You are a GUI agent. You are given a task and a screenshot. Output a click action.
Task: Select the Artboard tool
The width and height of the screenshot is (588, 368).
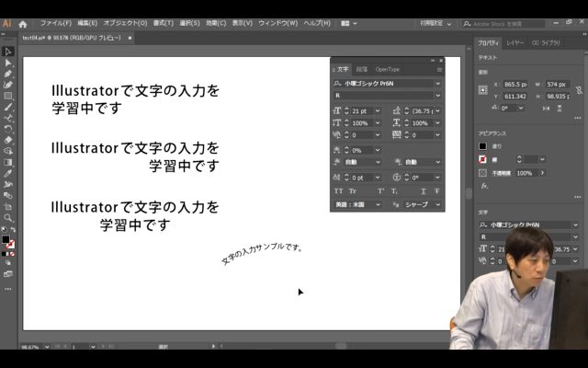(x=8, y=207)
